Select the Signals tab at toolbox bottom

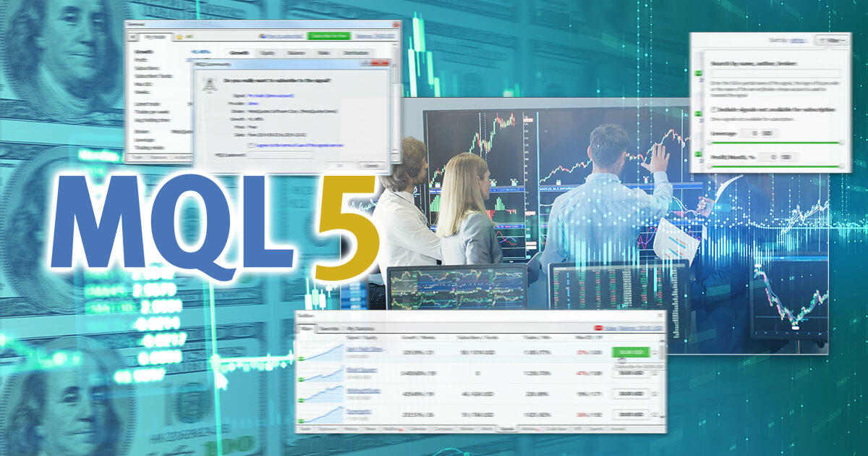tap(506, 429)
